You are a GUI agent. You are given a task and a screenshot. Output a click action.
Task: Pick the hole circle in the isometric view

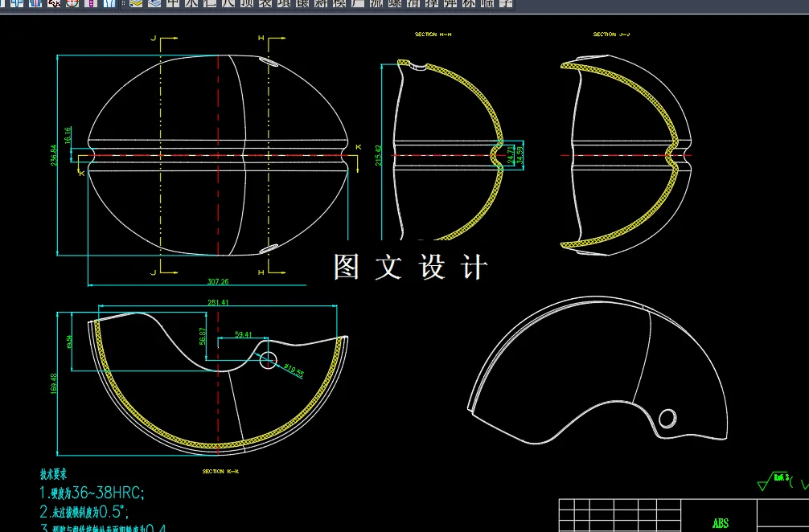pyautogui.click(x=667, y=418)
